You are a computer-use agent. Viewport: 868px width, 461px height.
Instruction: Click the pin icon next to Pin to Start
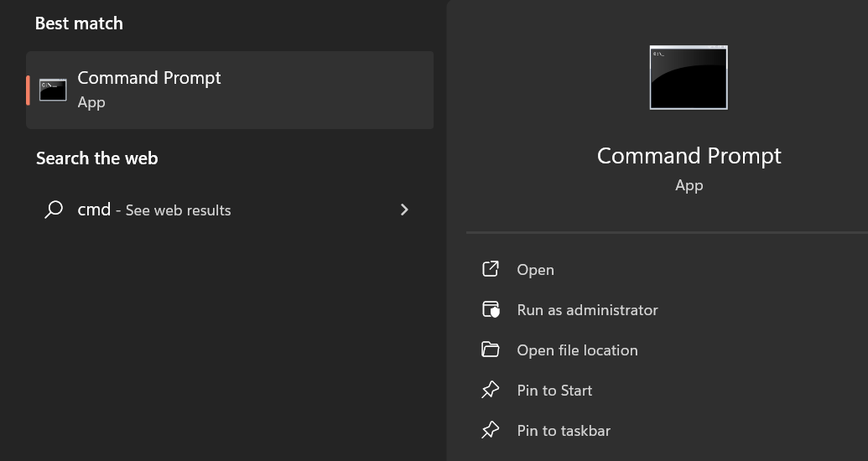pyautogui.click(x=491, y=390)
